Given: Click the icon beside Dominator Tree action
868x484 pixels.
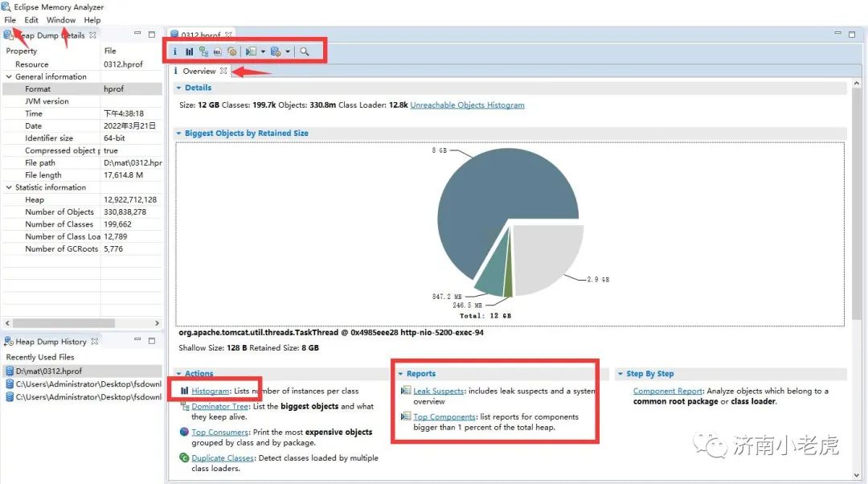Looking at the screenshot, I should coord(185,407).
